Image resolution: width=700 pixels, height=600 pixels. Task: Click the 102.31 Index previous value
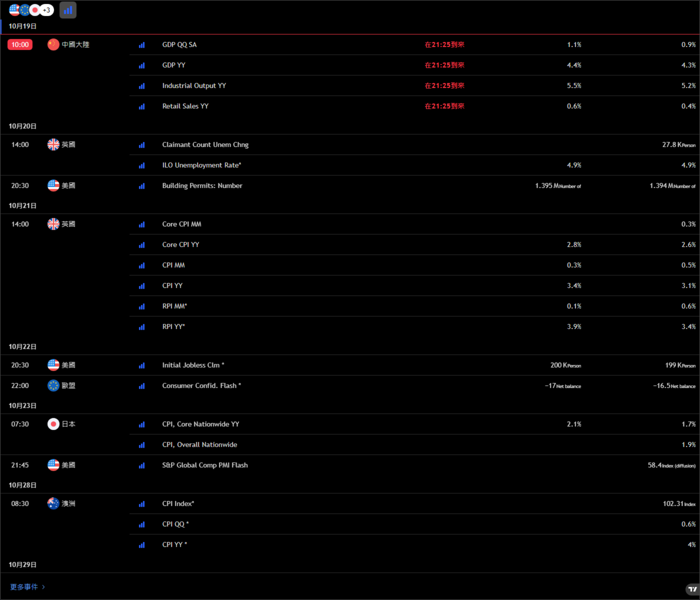click(x=679, y=504)
